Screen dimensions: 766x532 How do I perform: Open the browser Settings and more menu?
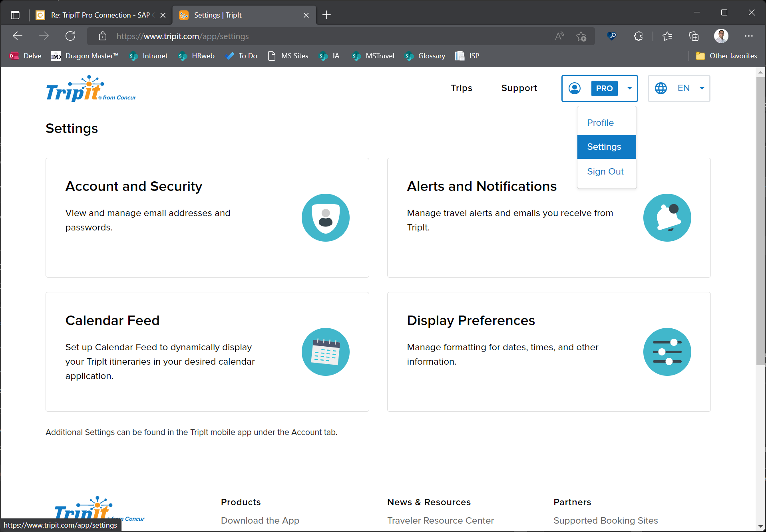point(749,36)
